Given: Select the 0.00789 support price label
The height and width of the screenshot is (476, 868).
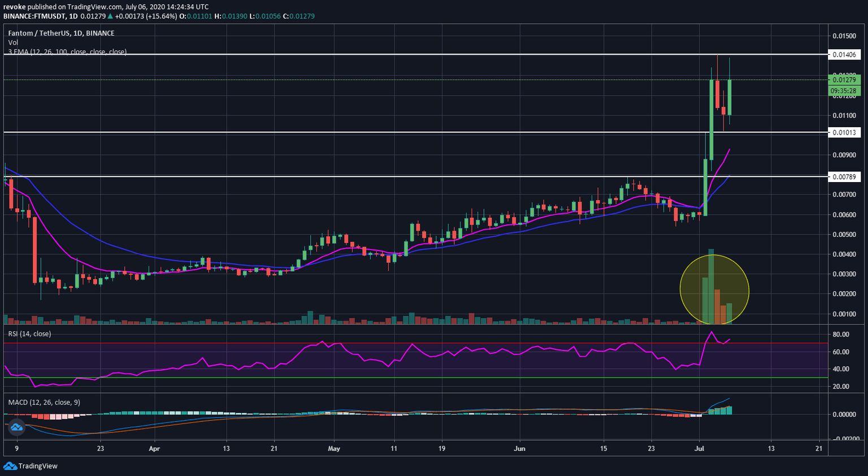Looking at the screenshot, I should click(844, 177).
